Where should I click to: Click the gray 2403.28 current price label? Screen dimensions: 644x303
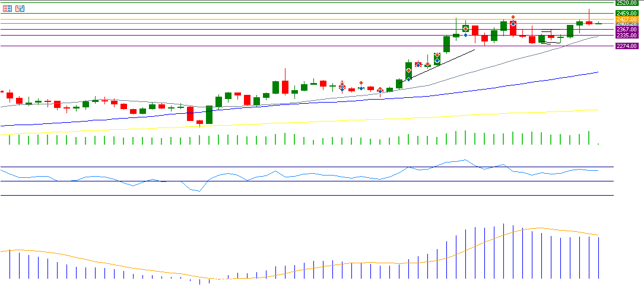pyautogui.click(x=627, y=24)
